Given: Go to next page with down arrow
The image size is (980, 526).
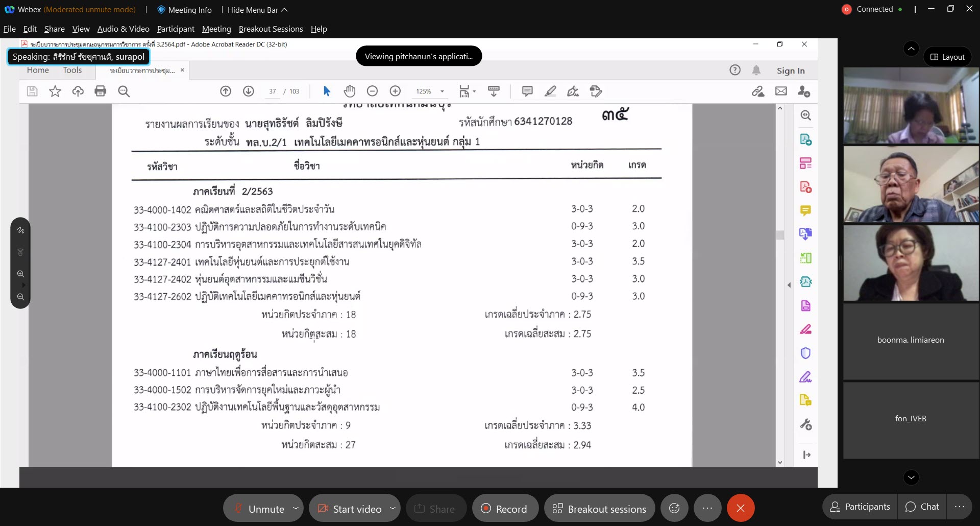Looking at the screenshot, I should coord(249,91).
